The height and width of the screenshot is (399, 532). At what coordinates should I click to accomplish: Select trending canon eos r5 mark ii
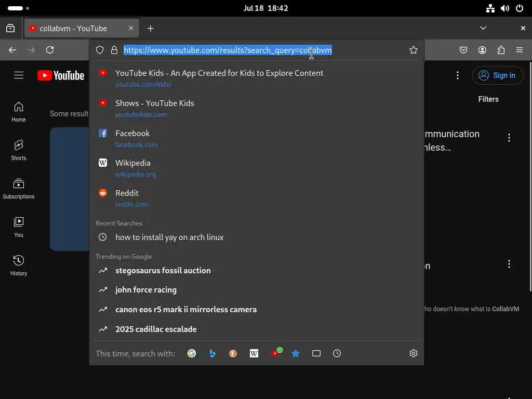[257, 310]
